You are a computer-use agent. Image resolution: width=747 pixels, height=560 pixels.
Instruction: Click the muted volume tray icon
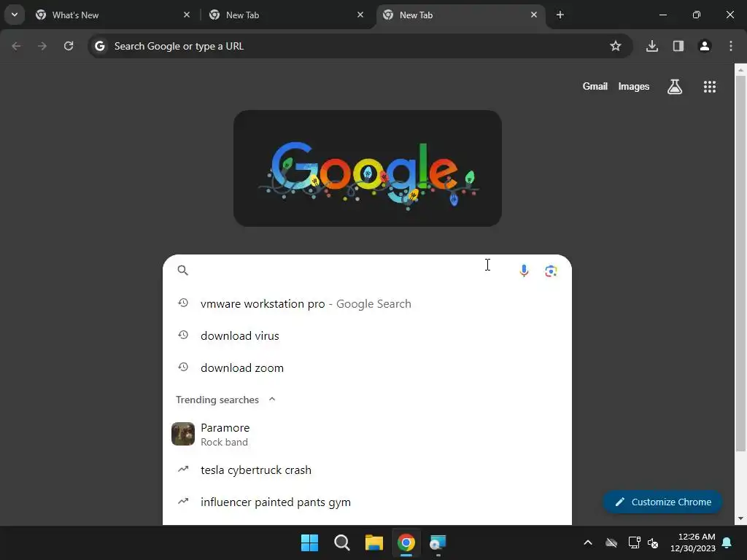(x=653, y=542)
